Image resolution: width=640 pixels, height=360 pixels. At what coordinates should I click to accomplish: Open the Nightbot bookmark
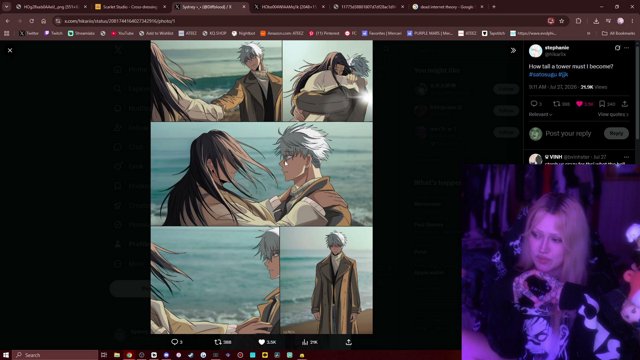[243, 33]
